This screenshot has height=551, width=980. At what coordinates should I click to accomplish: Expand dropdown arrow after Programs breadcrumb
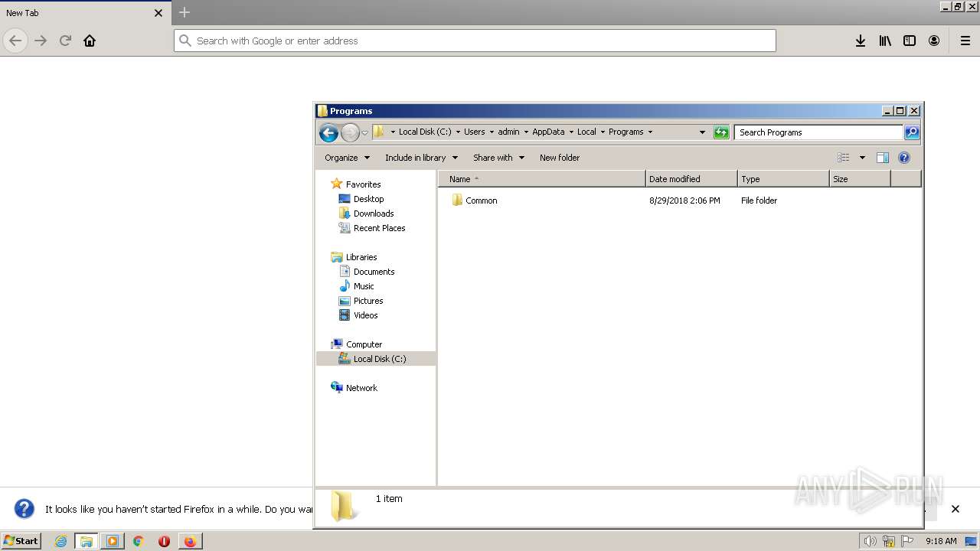(650, 132)
